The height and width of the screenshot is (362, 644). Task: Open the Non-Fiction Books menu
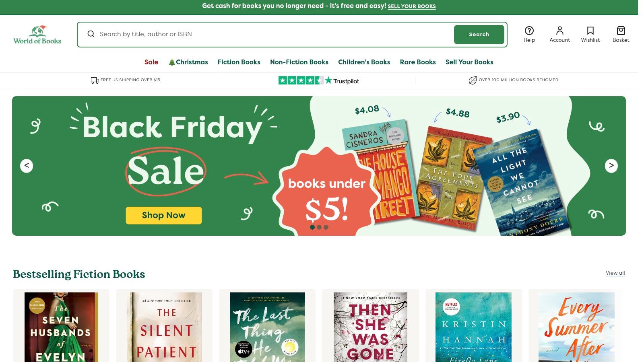click(x=299, y=62)
